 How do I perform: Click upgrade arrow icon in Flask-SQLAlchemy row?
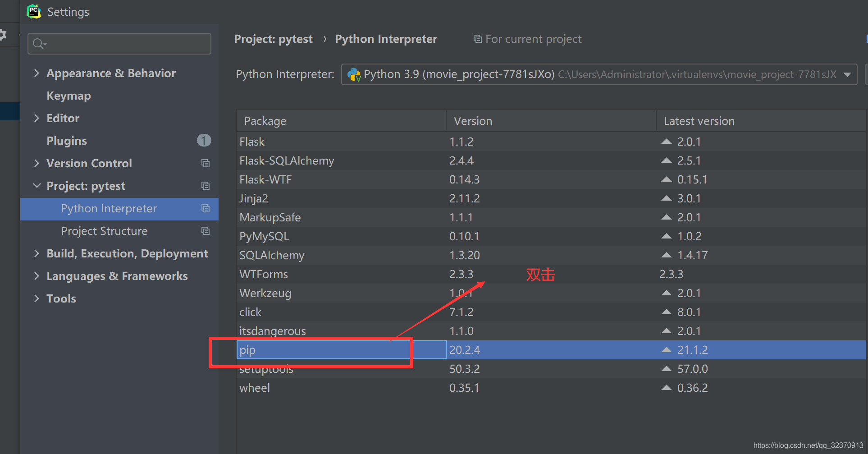coord(666,161)
